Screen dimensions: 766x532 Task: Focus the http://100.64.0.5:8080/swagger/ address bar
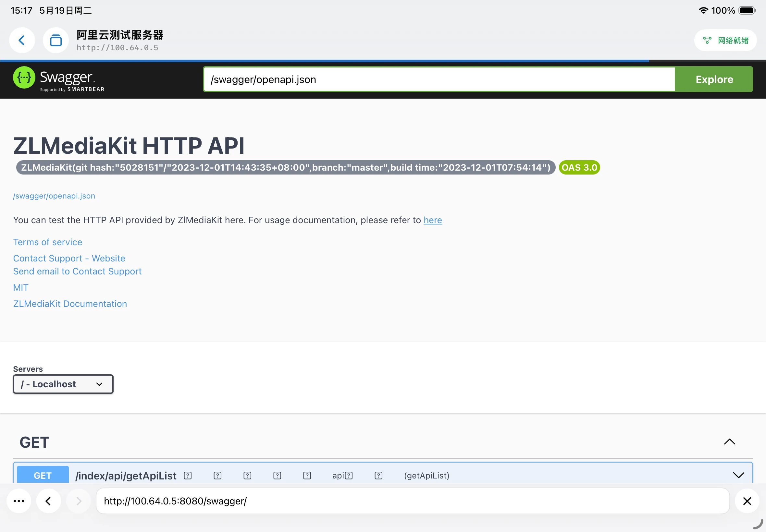[413, 501]
